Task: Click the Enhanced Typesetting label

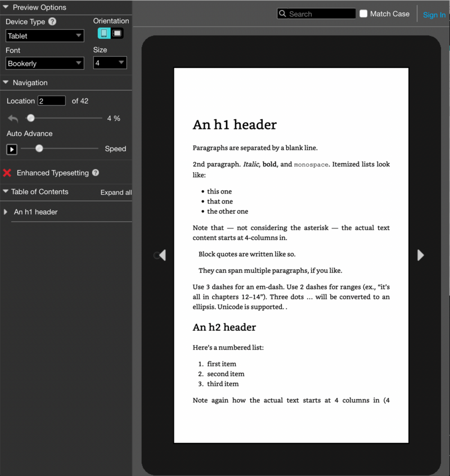Action: coord(53,173)
